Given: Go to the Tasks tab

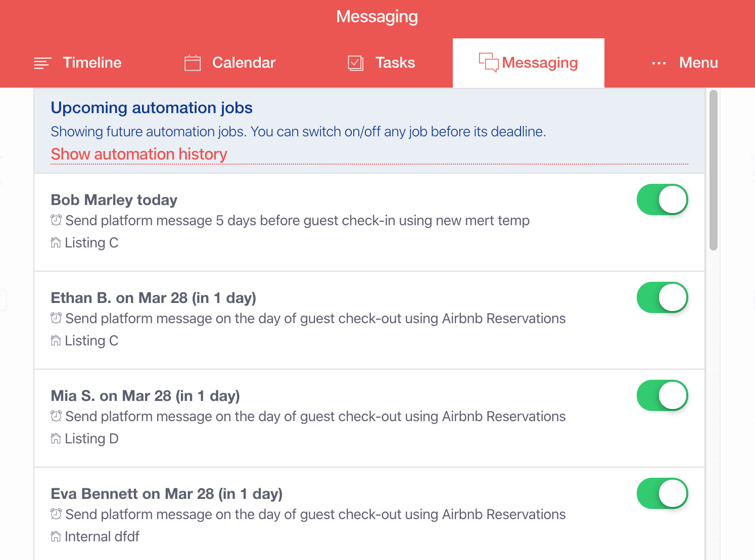Looking at the screenshot, I should click(x=382, y=63).
